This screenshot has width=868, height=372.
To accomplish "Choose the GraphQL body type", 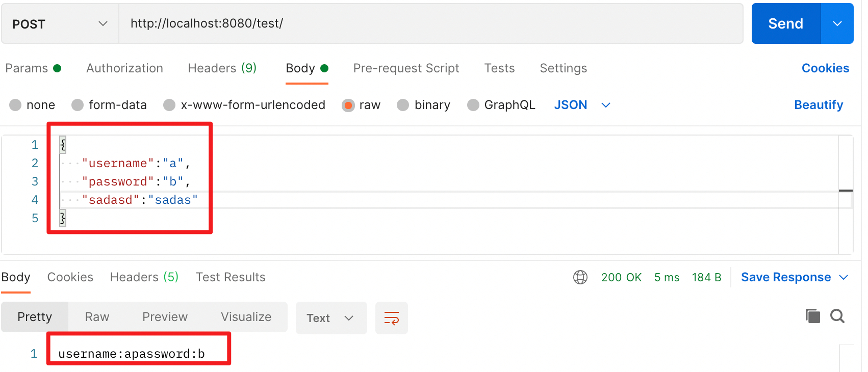I will 473,105.
